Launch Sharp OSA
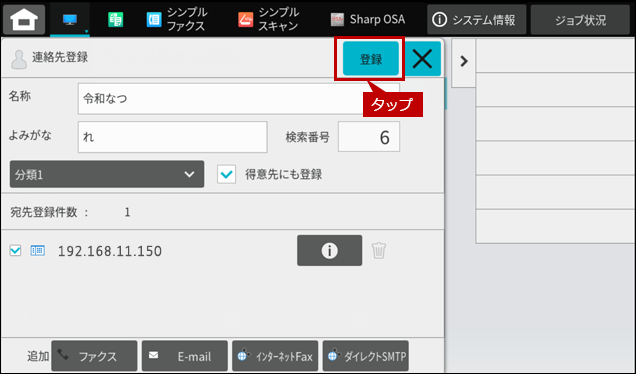Image resolution: width=636 pixels, height=374 pixels. pos(367,19)
